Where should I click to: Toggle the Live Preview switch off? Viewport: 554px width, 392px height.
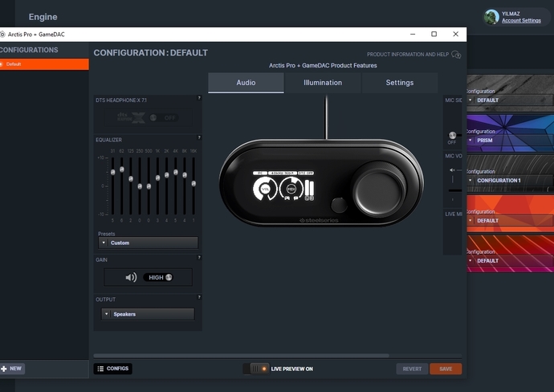256,369
